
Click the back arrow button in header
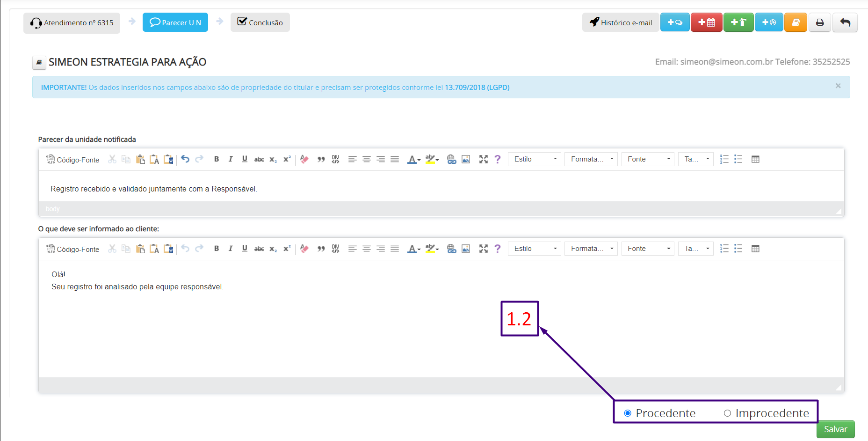pyautogui.click(x=845, y=22)
